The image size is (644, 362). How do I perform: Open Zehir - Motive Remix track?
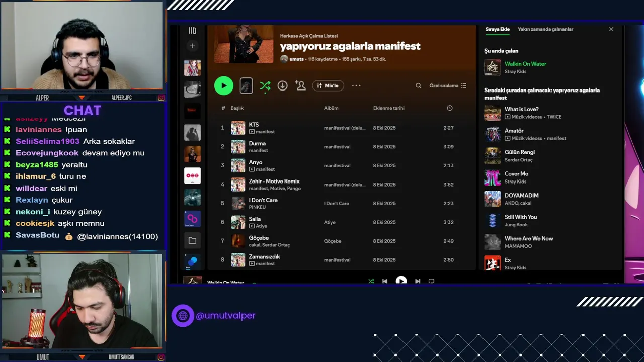[274, 181]
